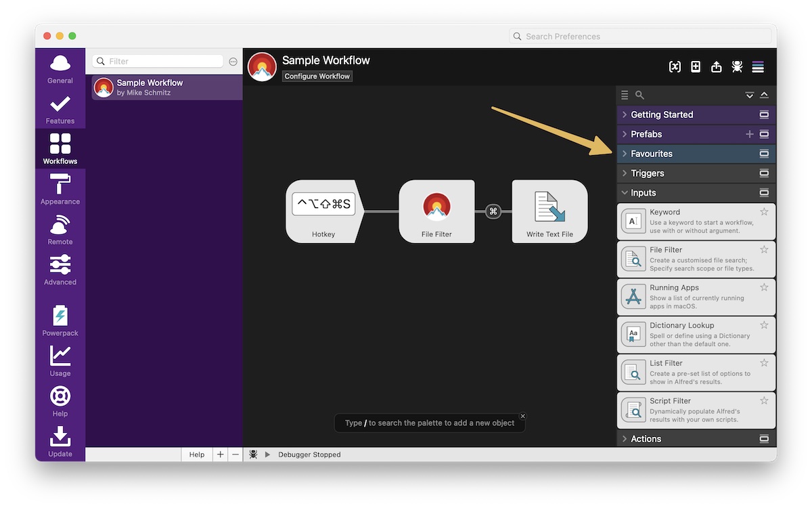The width and height of the screenshot is (812, 508).
Task: Favourite the List Filter object star
Action: point(764,363)
